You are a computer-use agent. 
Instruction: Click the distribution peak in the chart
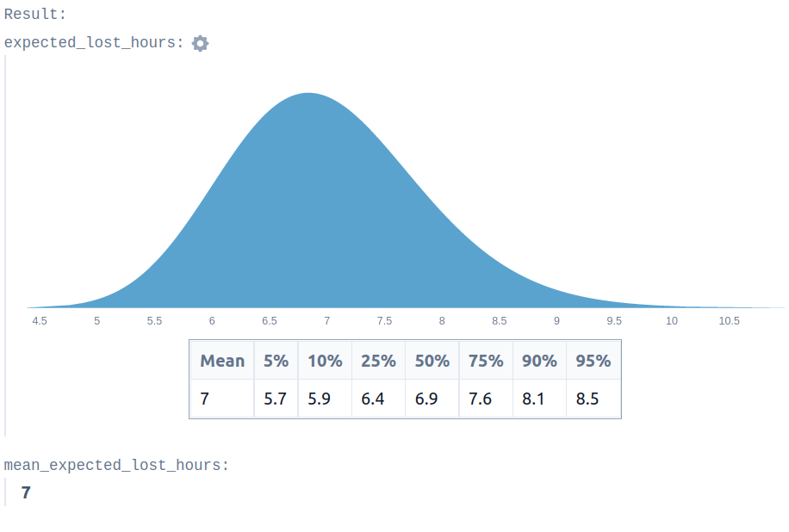[x=308, y=96]
